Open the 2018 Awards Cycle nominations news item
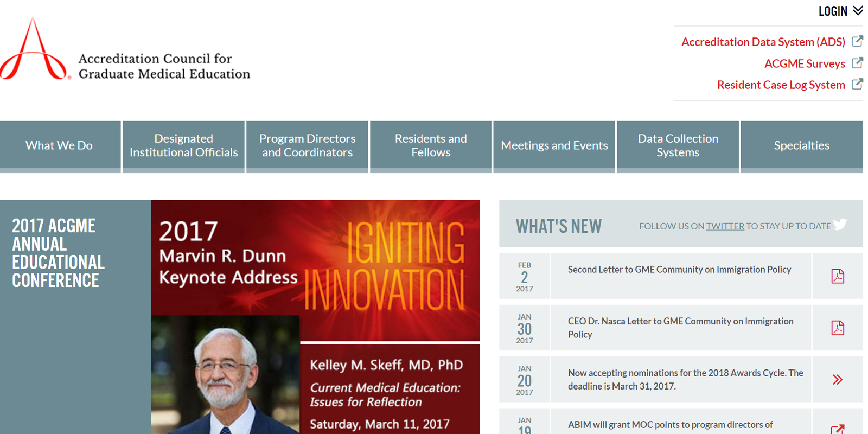The image size is (868, 434). (686, 380)
